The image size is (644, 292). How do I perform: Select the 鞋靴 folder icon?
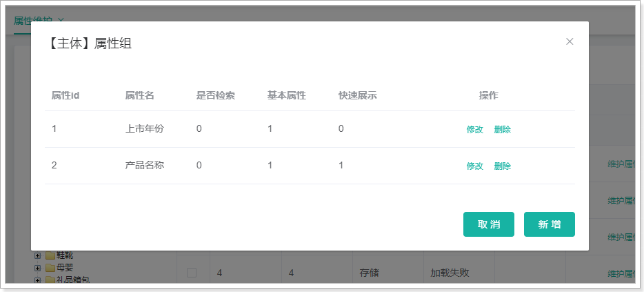(x=50, y=255)
